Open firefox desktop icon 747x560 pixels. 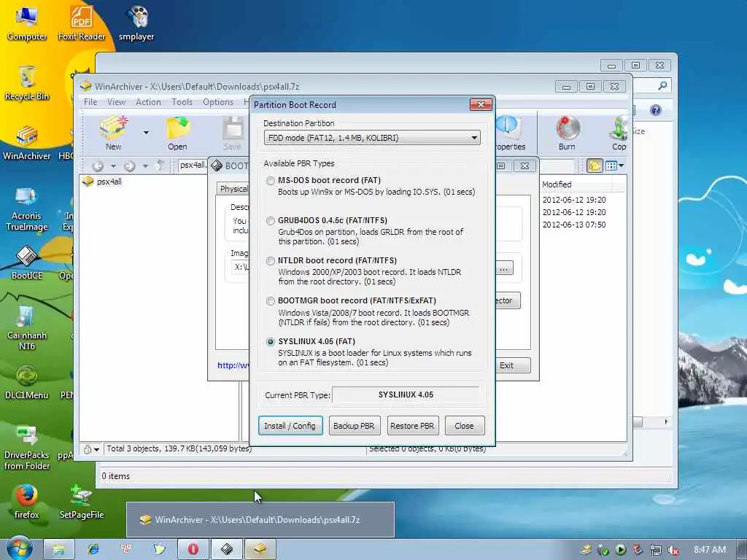click(27, 502)
